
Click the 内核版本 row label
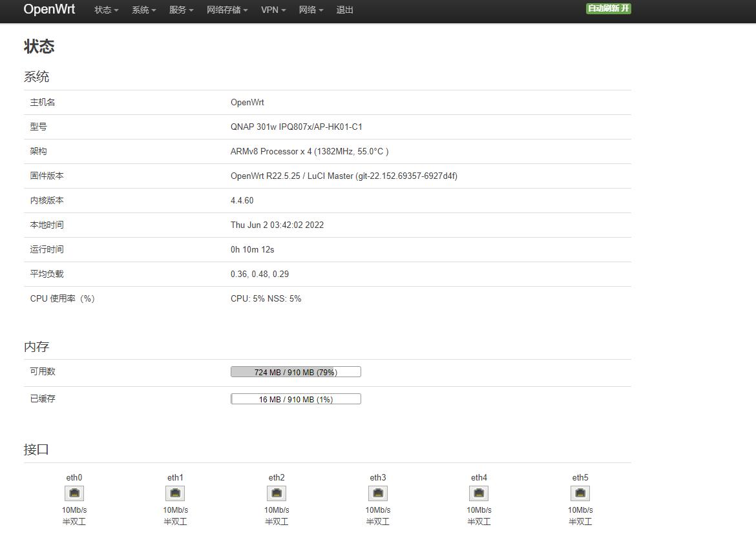(x=47, y=200)
